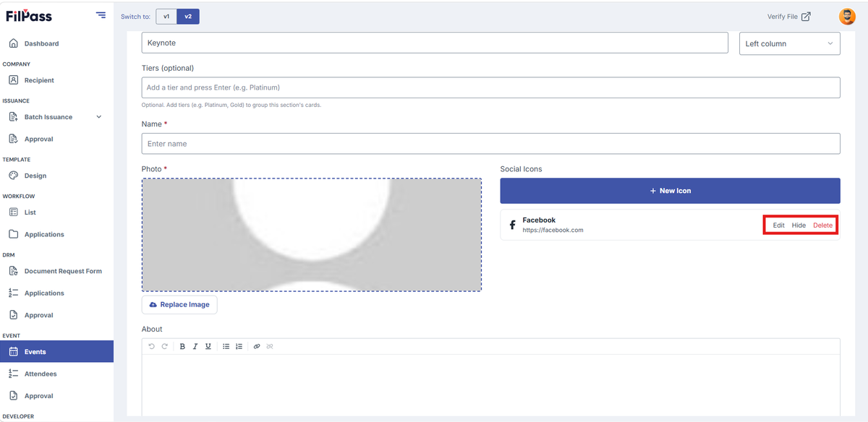Delete the Facebook social icon

tap(822, 225)
